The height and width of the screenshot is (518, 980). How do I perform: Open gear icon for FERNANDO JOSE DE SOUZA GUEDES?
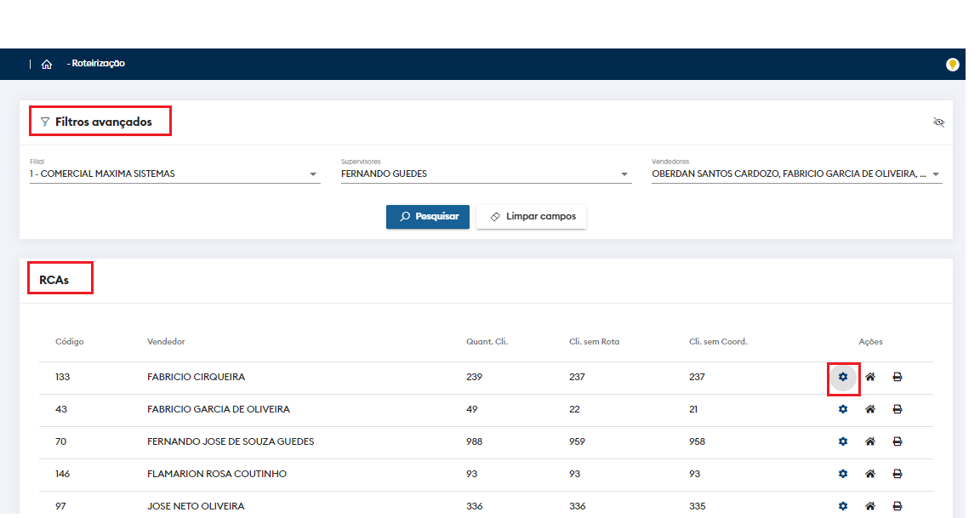click(843, 441)
